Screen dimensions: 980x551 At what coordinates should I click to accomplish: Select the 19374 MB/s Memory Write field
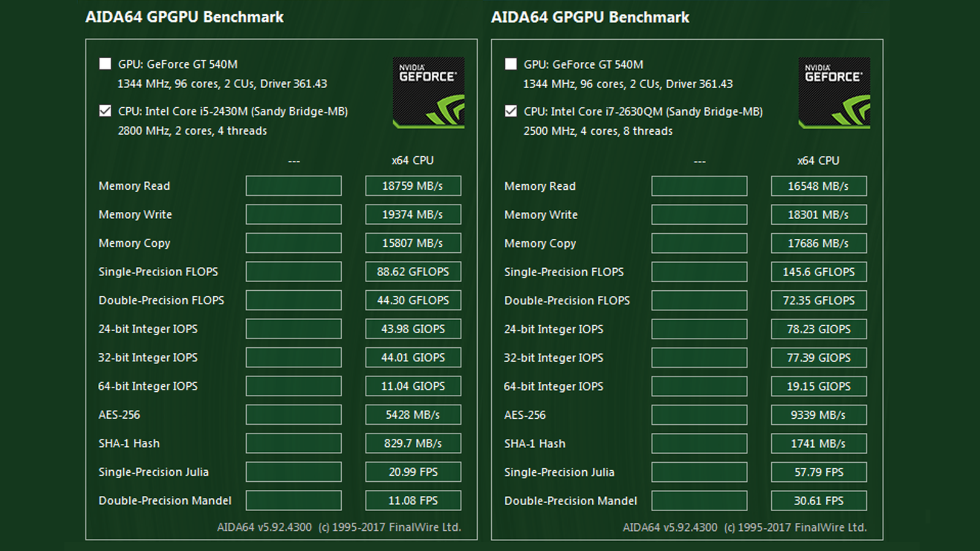413,214
